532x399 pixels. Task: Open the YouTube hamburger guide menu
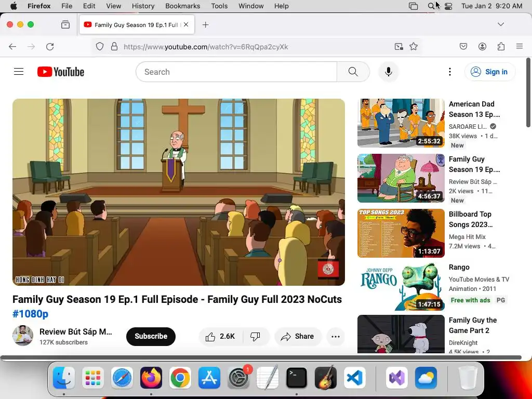[19, 72]
